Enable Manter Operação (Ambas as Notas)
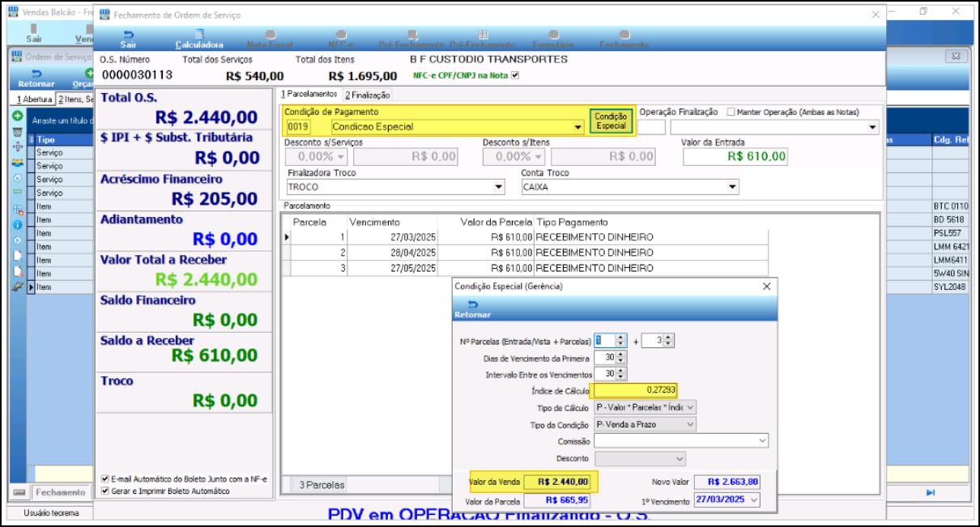The height and width of the screenshot is (527, 980). 731,112
